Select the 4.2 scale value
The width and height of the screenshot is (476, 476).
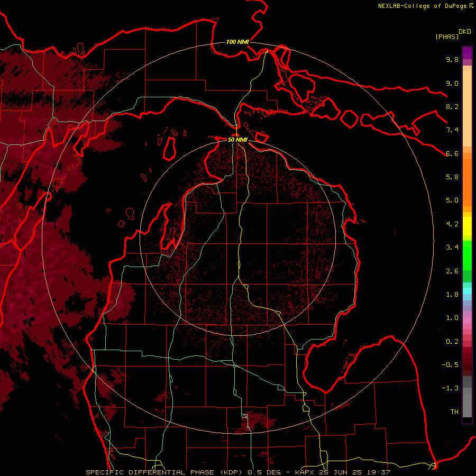click(x=452, y=224)
